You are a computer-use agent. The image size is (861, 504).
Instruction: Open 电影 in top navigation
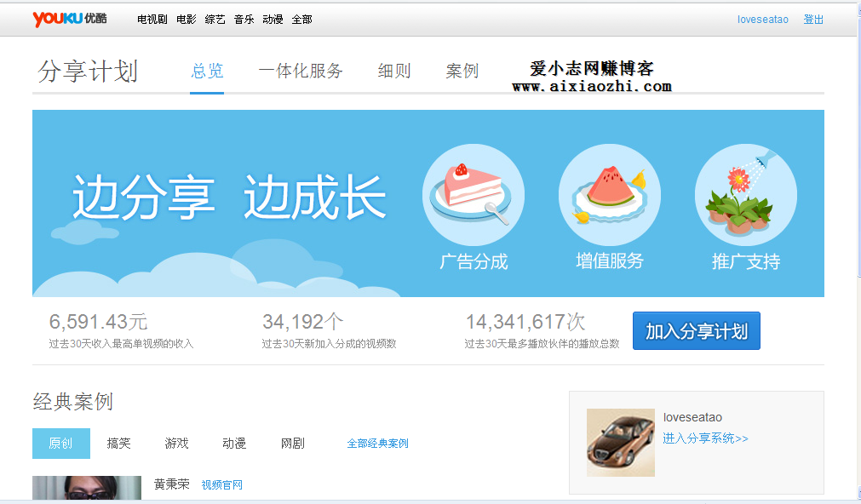click(x=187, y=20)
